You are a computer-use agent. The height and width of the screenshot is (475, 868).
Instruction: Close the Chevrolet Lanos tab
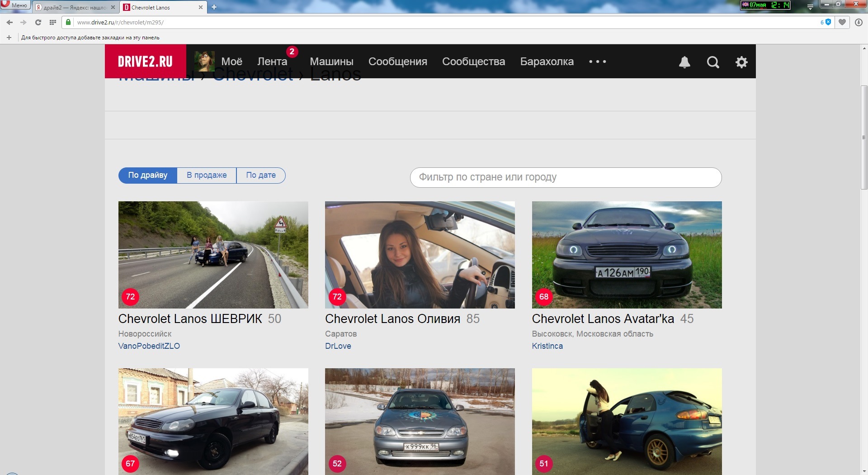coord(201,7)
